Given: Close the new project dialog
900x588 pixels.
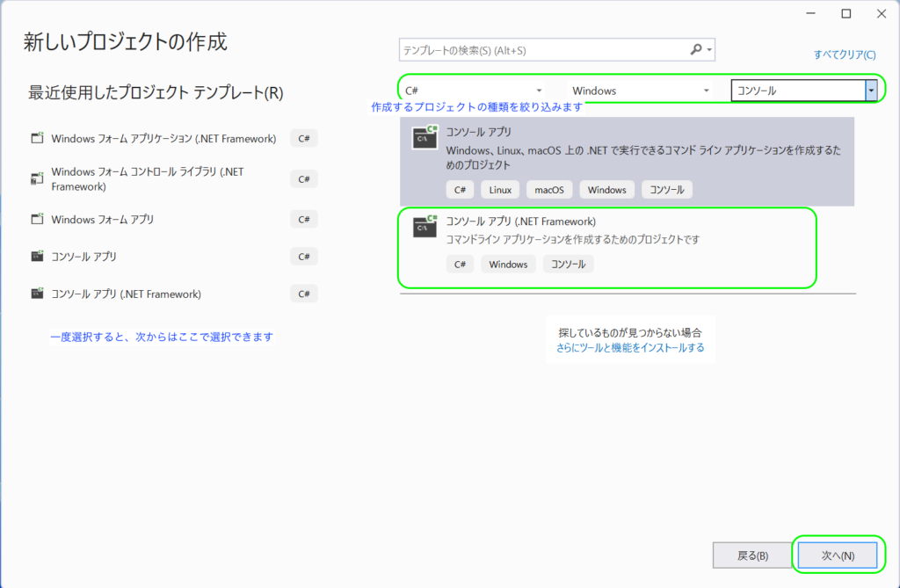Looking at the screenshot, I should pyautogui.click(x=882, y=13).
